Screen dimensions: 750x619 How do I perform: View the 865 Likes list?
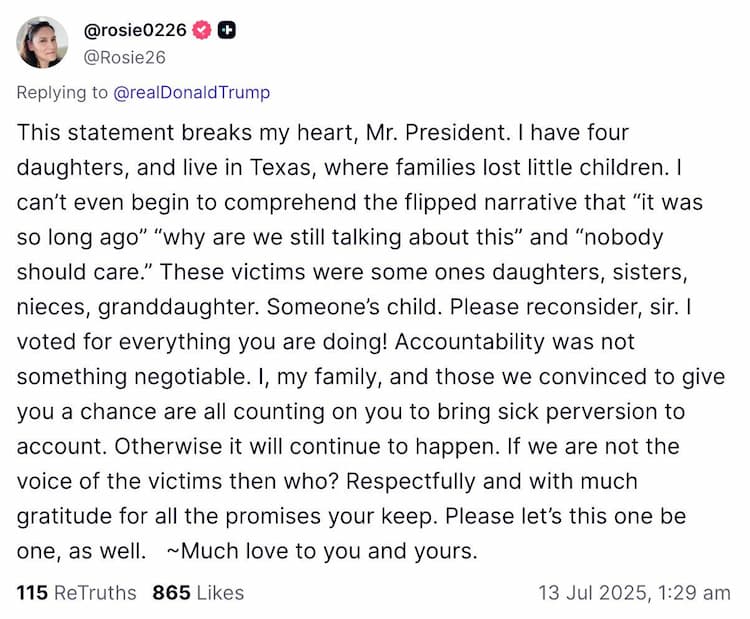(x=198, y=593)
